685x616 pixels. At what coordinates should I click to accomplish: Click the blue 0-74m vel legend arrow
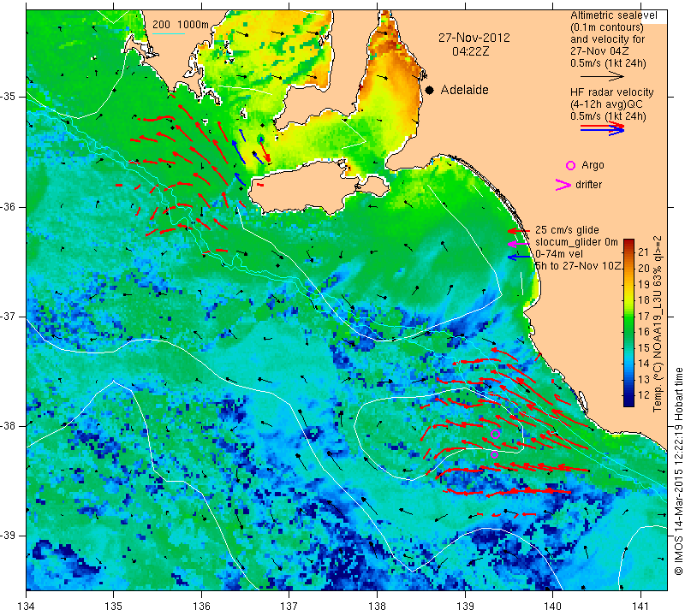click(x=519, y=258)
